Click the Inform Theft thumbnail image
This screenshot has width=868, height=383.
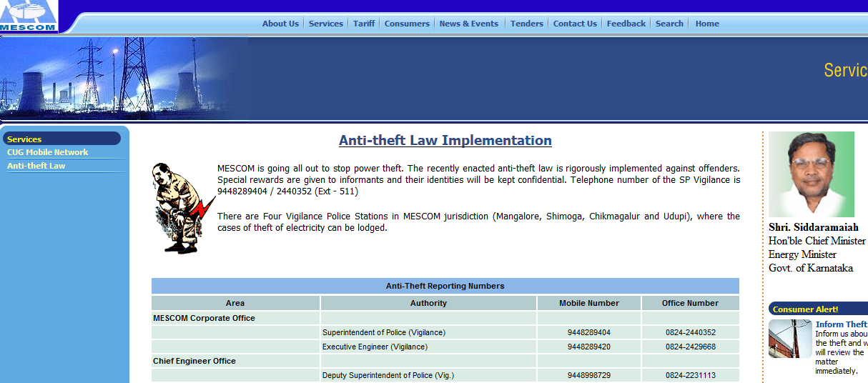pos(790,339)
